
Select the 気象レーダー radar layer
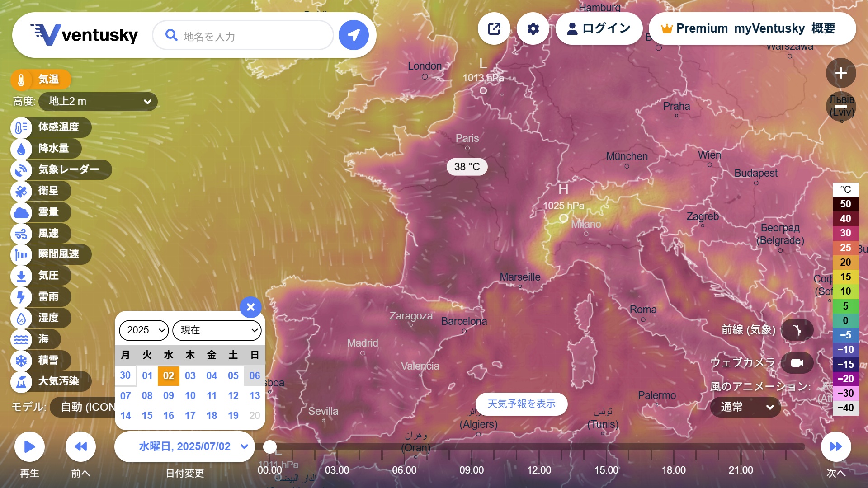[x=61, y=170]
